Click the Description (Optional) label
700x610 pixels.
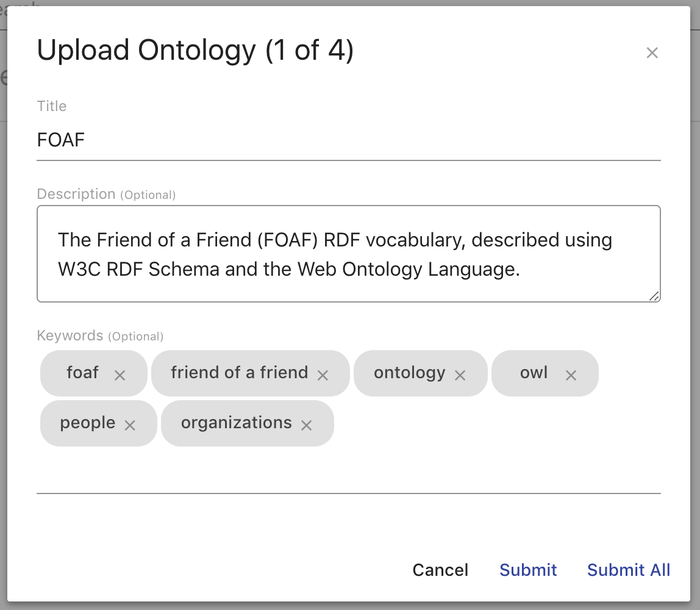coord(105,193)
